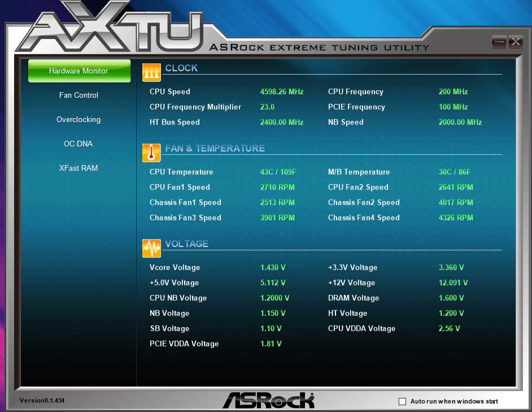Screen dimensions: 532x412
Task: Close the AXTU utility window
Action: (516, 42)
